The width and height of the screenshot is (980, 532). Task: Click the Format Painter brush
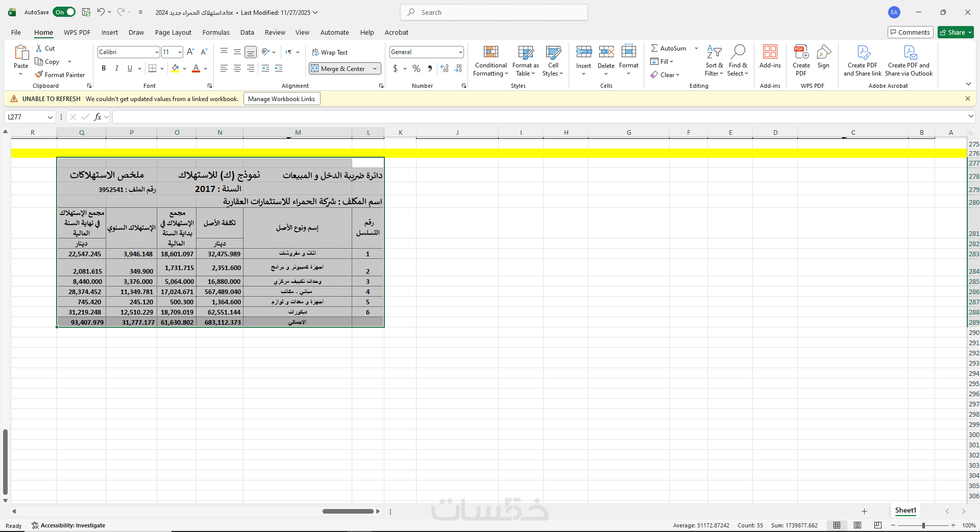pos(39,75)
